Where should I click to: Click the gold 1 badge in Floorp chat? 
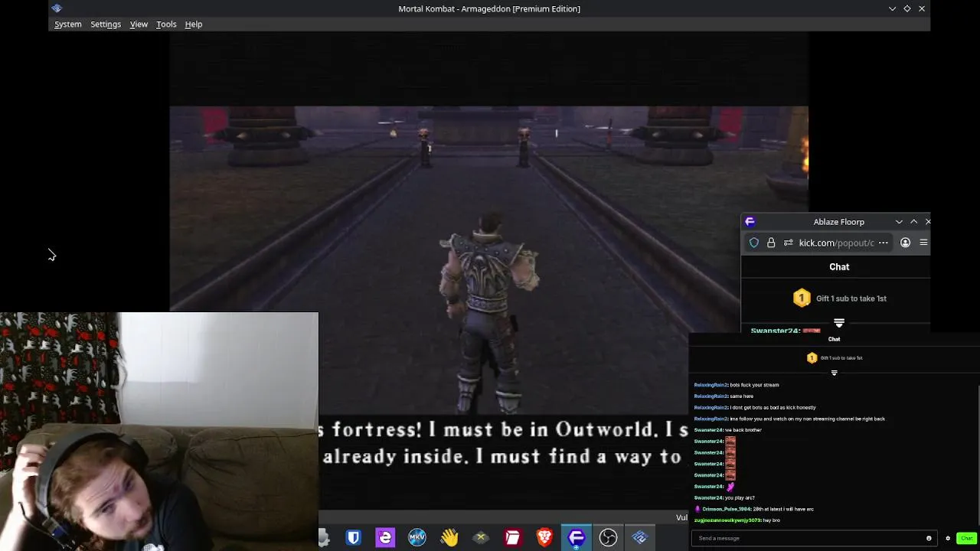tap(802, 298)
